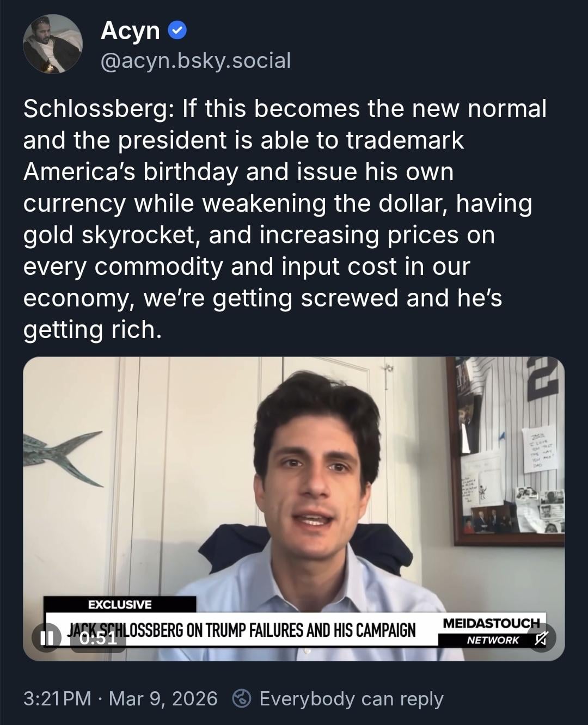Toggle the video mute speaker icon

540,638
